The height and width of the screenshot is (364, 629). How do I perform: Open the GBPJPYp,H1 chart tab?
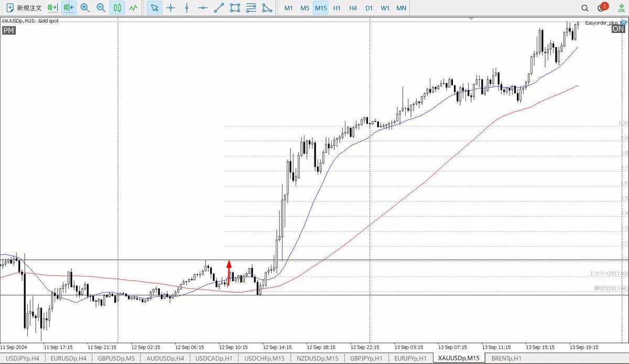point(366,358)
